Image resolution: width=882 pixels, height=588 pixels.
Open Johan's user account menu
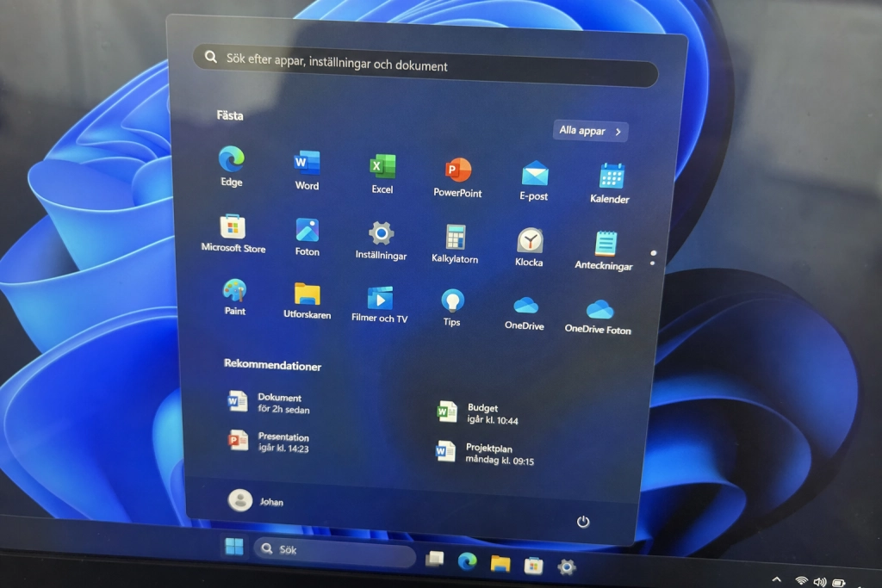[x=256, y=500]
